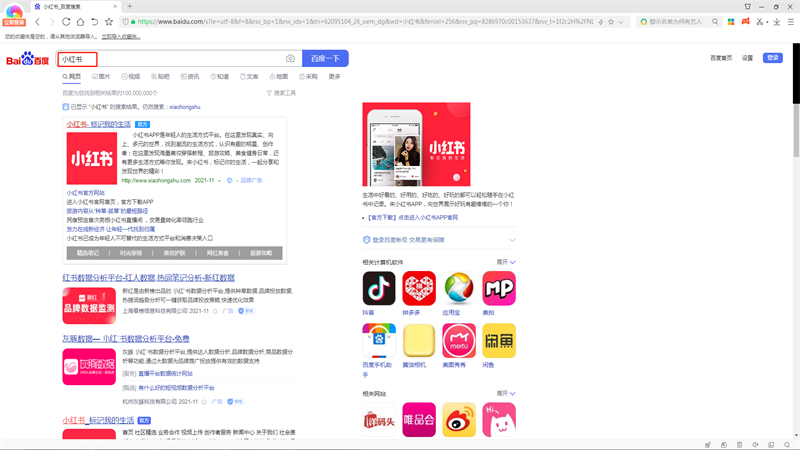Select the 网页 results tab

click(x=71, y=77)
